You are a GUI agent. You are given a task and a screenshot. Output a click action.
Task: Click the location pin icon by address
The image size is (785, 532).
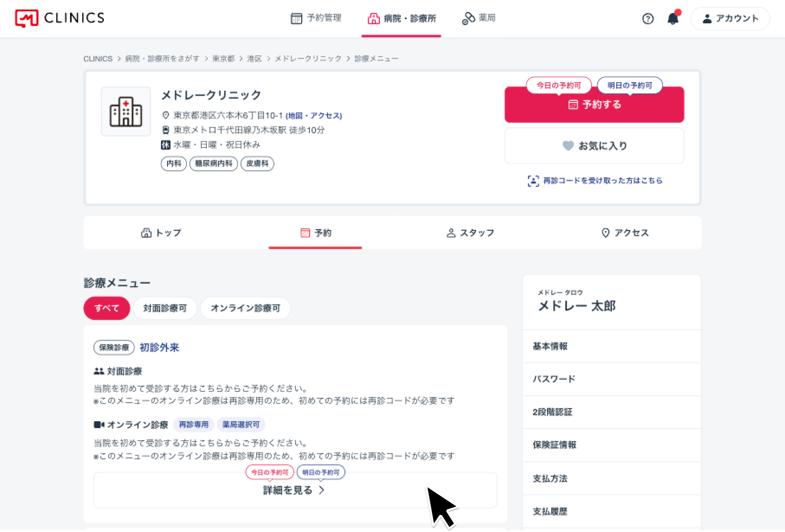pyautogui.click(x=165, y=115)
